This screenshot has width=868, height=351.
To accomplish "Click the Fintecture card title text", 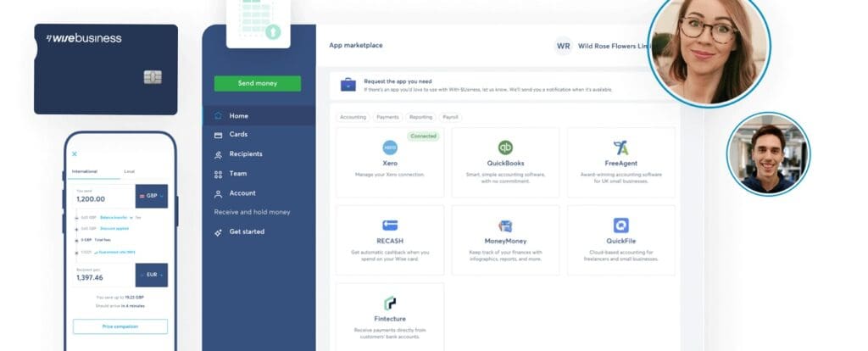I will [390, 319].
